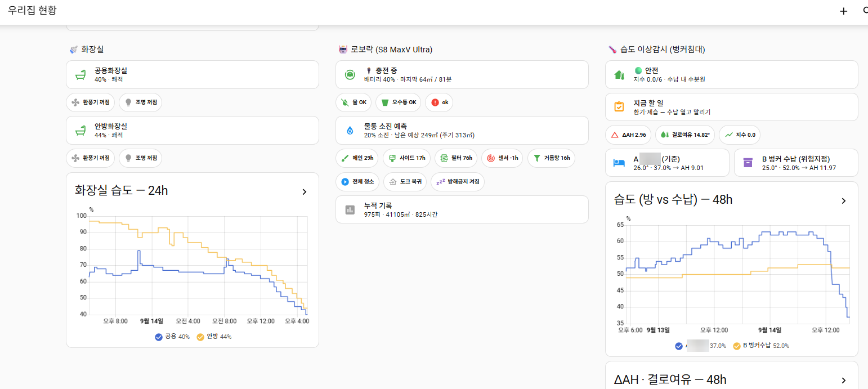Open 누적 기록 975회 card
868x389 pixels.
(462, 209)
